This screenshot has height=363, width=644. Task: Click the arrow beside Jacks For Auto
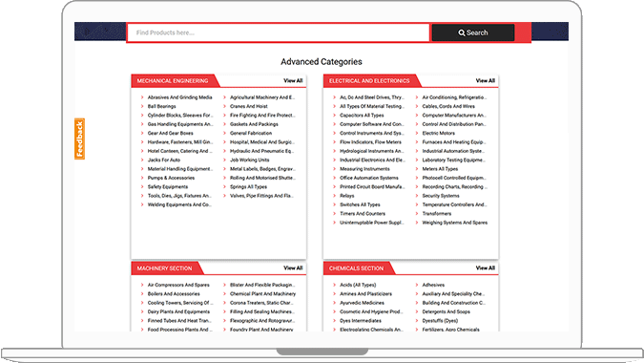point(142,160)
